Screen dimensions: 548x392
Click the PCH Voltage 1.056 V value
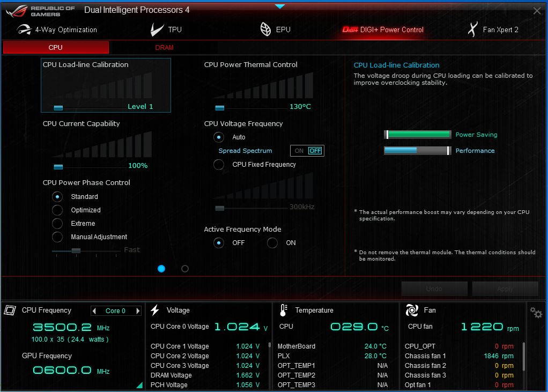248,385
